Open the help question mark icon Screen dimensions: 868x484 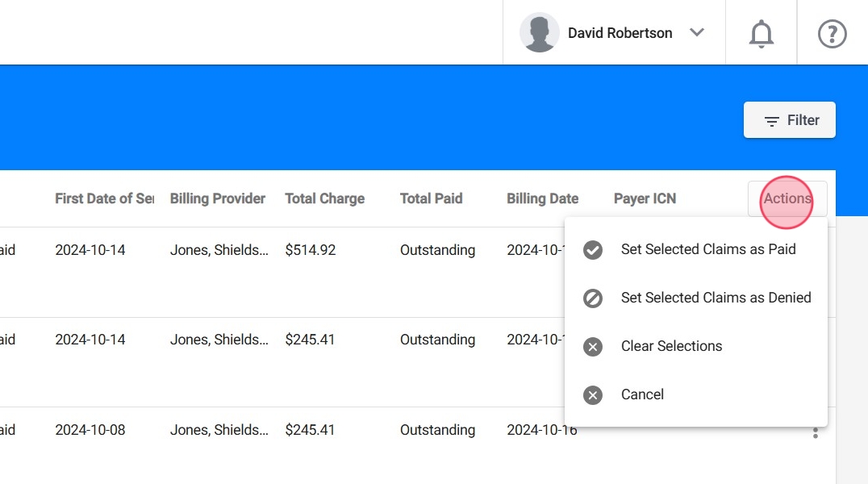pyautogui.click(x=832, y=33)
